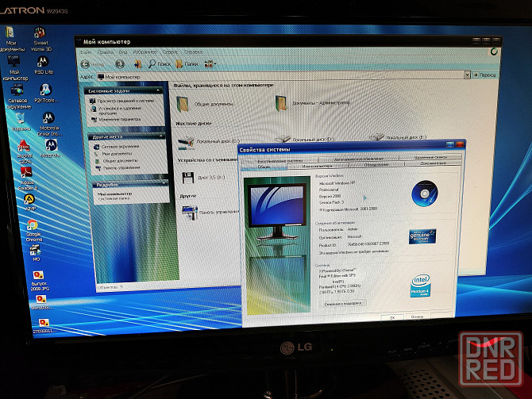532x399 pixels.
Task: Launch Adobe Reader from the desktop
Action: pos(27,178)
